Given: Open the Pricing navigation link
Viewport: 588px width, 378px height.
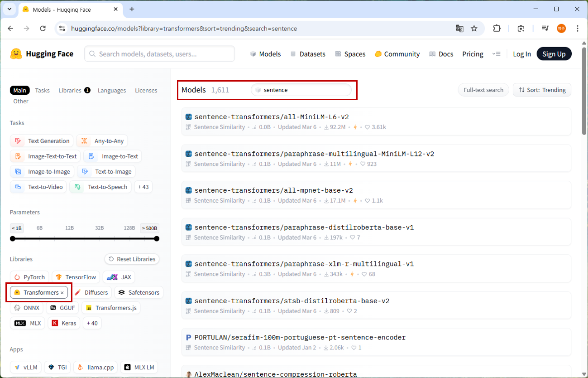Looking at the screenshot, I should tap(473, 54).
